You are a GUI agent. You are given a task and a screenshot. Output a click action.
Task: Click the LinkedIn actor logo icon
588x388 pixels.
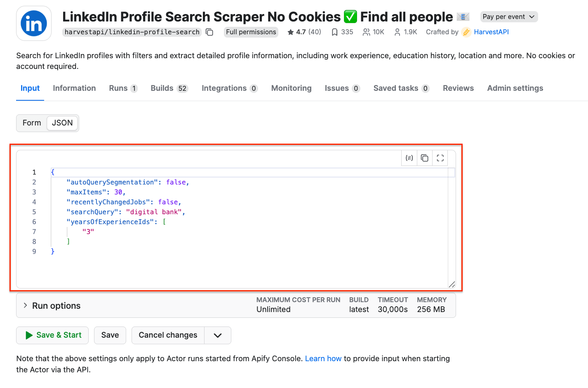pyautogui.click(x=34, y=24)
